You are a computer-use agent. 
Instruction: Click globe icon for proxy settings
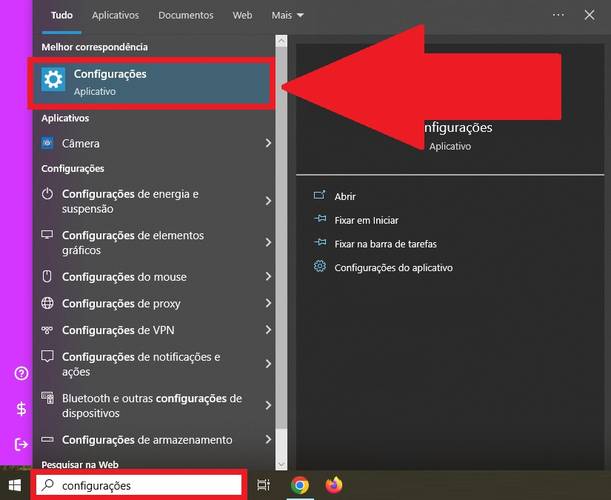[47, 303]
